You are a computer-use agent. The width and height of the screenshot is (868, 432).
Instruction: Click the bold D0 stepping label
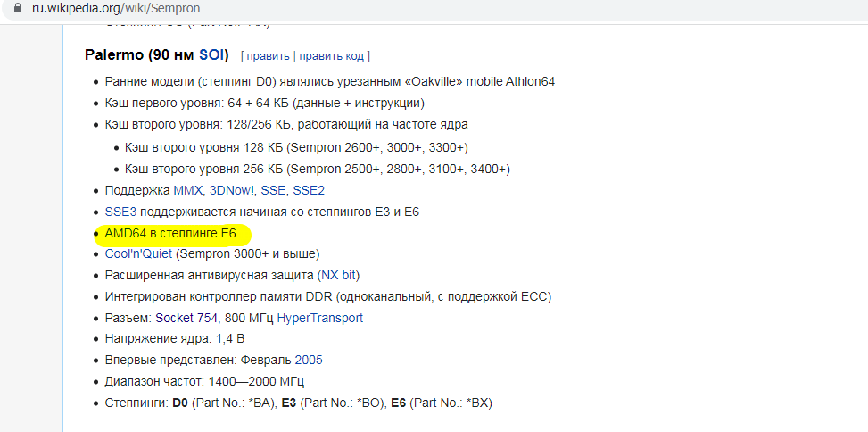point(181,403)
